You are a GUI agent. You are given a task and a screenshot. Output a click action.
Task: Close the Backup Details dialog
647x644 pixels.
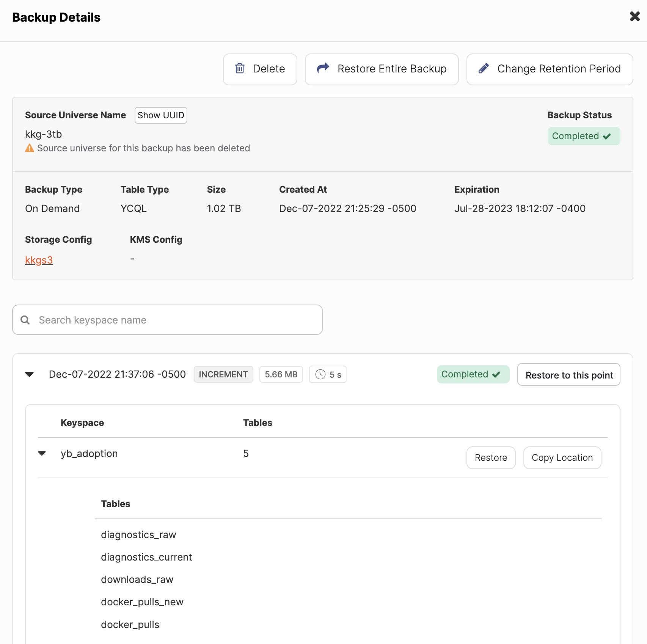point(634,17)
